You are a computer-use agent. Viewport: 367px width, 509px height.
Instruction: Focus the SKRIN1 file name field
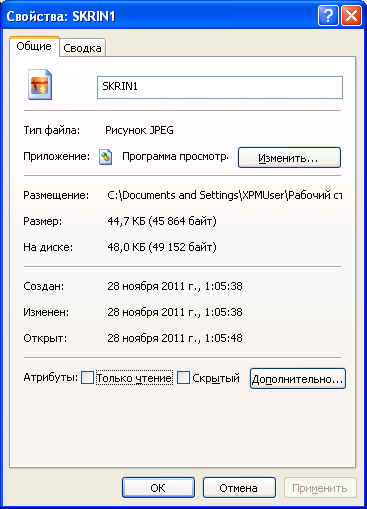220,87
